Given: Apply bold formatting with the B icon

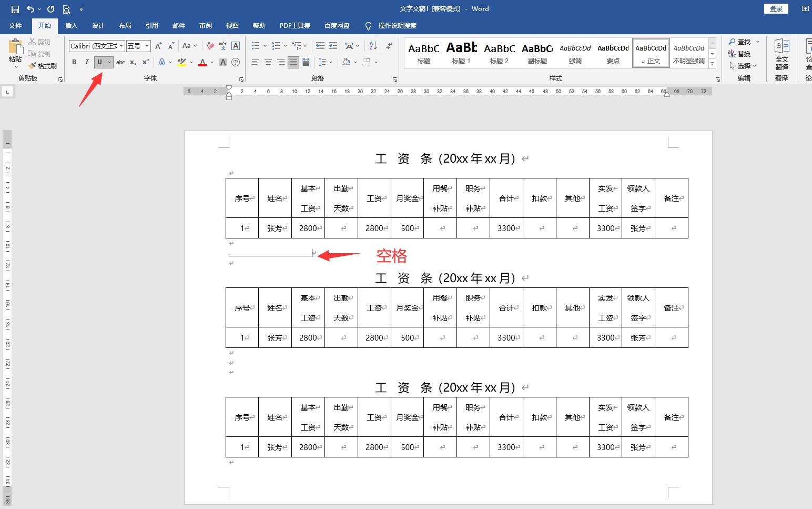Looking at the screenshot, I should [74, 62].
